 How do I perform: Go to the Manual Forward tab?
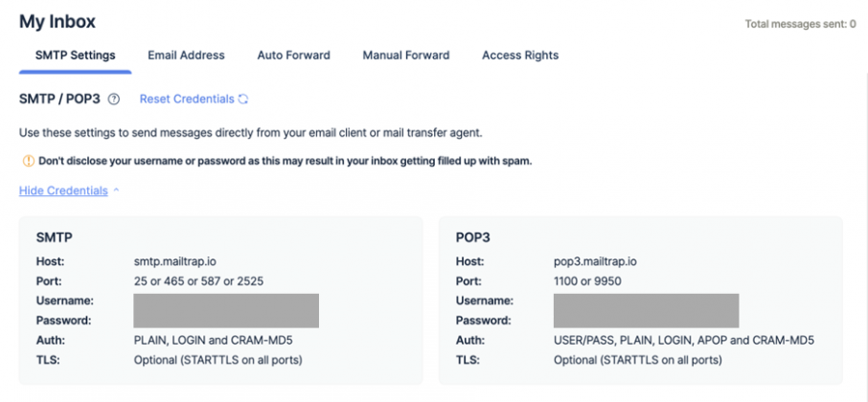click(x=406, y=56)
